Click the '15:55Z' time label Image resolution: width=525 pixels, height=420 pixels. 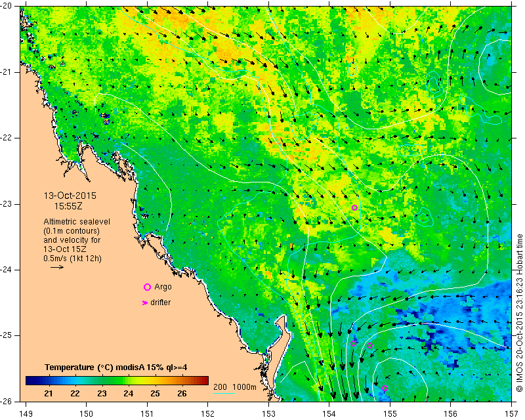(68, 206)
